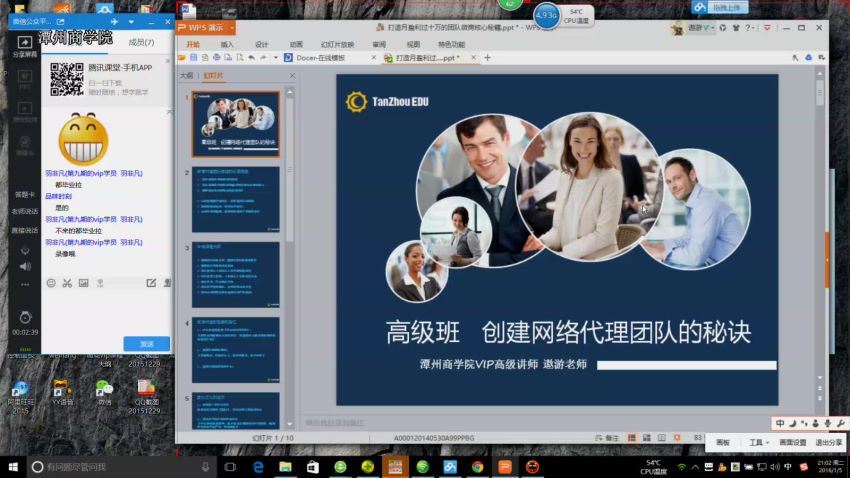850x478 pixels.
Task: Start slideshow from the orange play icon
Action: tap(677, 438)
